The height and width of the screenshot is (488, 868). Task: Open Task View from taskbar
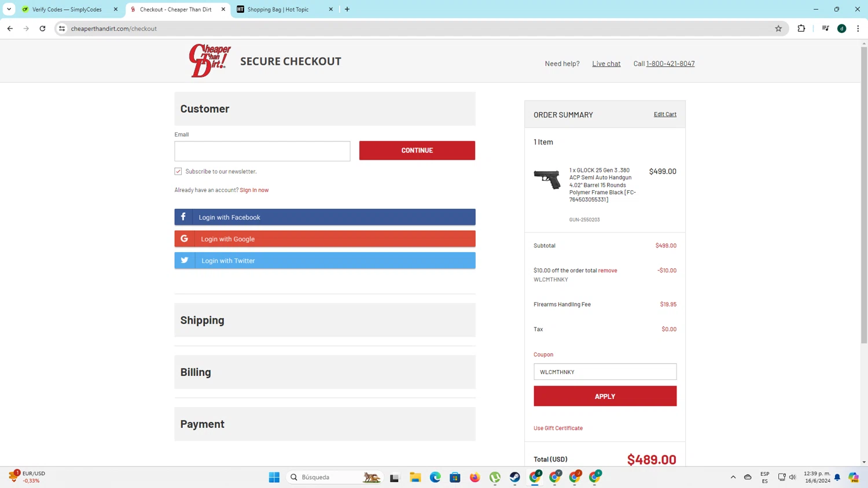395,477
